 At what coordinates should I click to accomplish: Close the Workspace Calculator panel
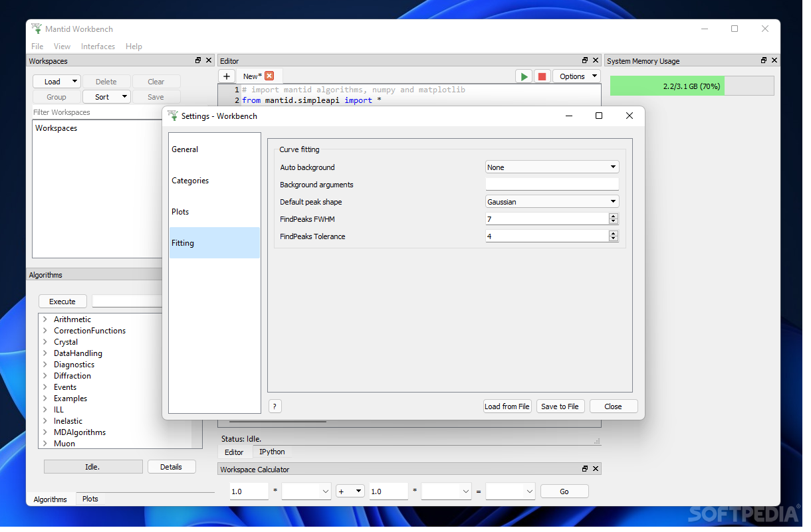[596, 469]
